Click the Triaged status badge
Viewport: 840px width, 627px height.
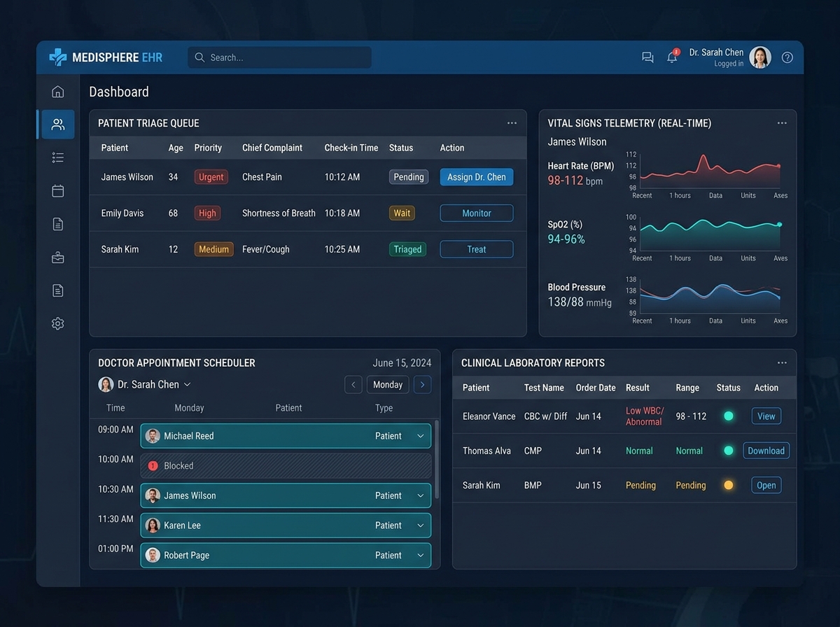coord(407,249)
